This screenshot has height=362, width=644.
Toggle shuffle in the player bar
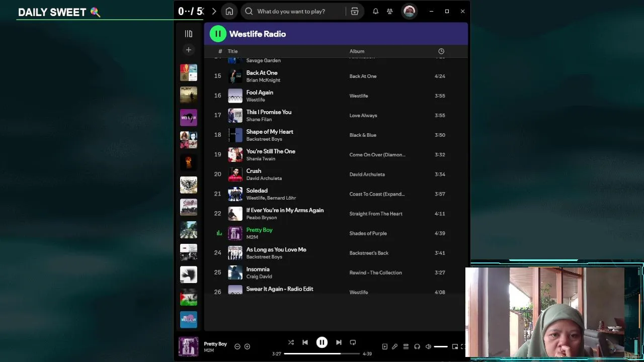click(291, 342)
